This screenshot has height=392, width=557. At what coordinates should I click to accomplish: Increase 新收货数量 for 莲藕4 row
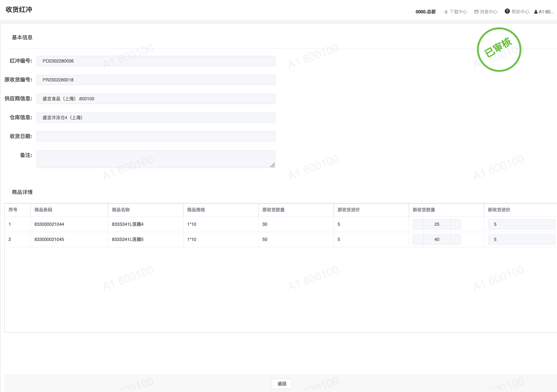pos(455,224)
